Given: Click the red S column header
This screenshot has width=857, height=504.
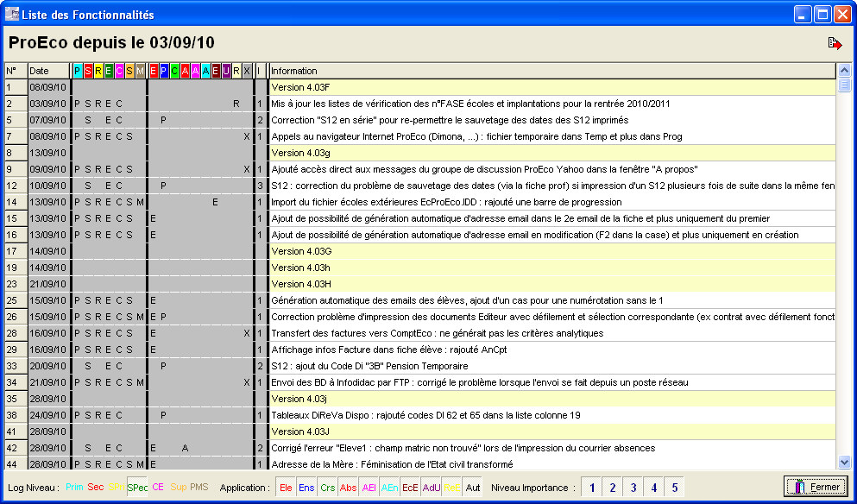Looking at the screenshot, I should (88, 71).
